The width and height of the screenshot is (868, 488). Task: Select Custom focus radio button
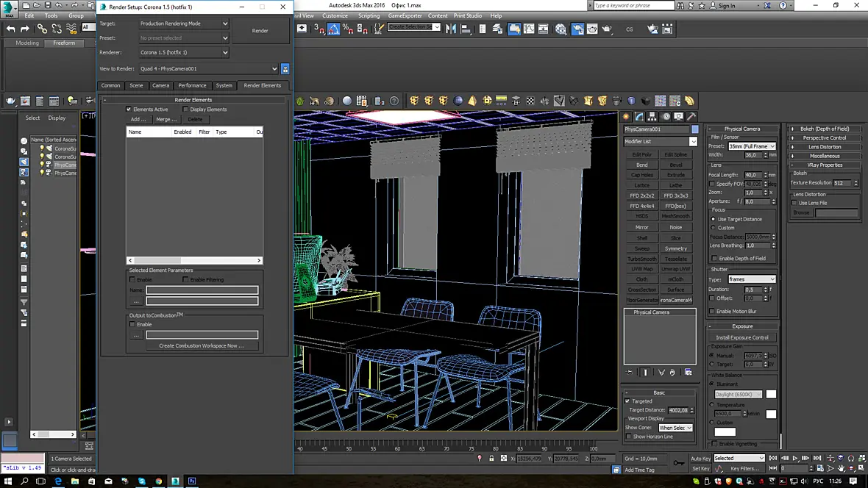(x=713, y=228)
